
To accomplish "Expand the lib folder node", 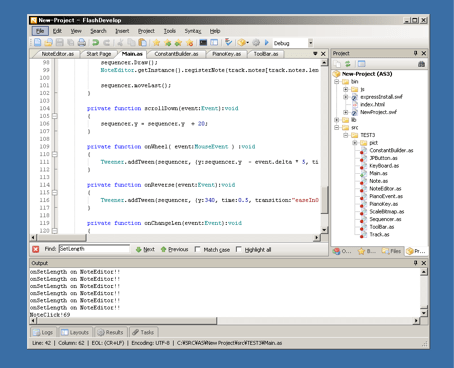I will tap(337, 120).
